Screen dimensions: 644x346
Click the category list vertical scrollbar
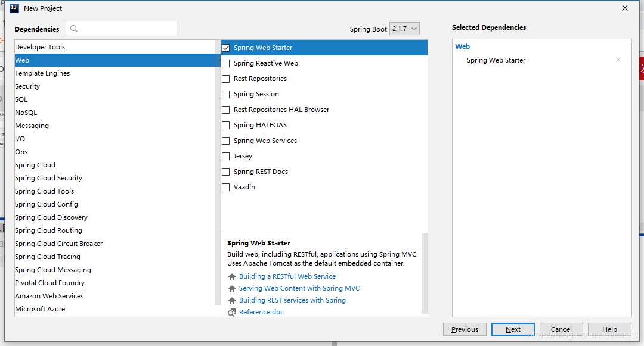tap(217, 172)
